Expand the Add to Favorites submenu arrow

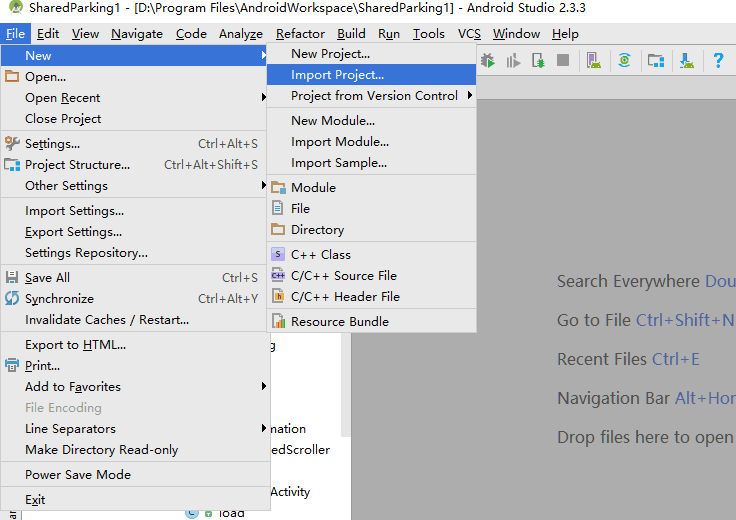click(x=264, y=386)
